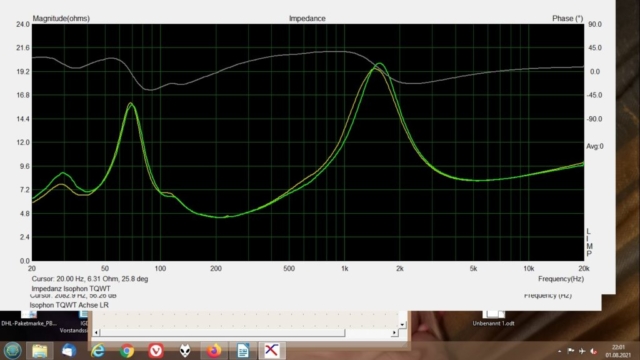This screenshot has width=640, height=360.
Task: Open the taskbar clock showing 22:01
Action: point(618,351)
